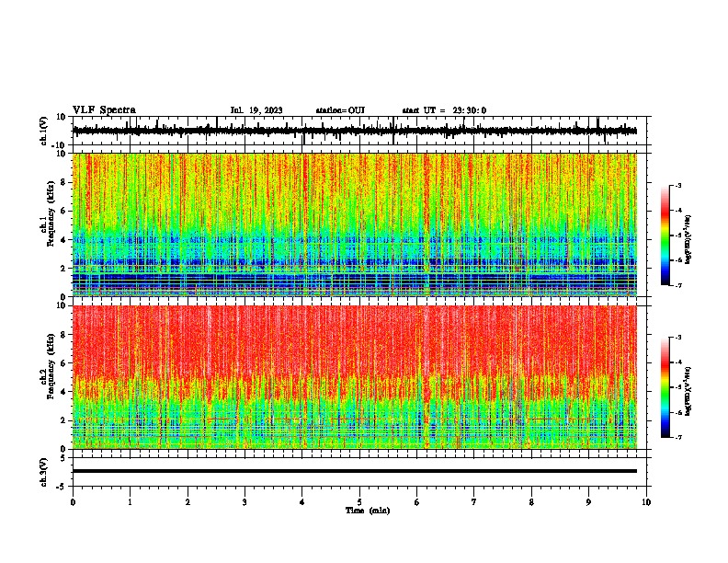728x563 pixels.
Task: Click inside the ch.2 red spectrogram panel
Action: click(x=354, y=377)
